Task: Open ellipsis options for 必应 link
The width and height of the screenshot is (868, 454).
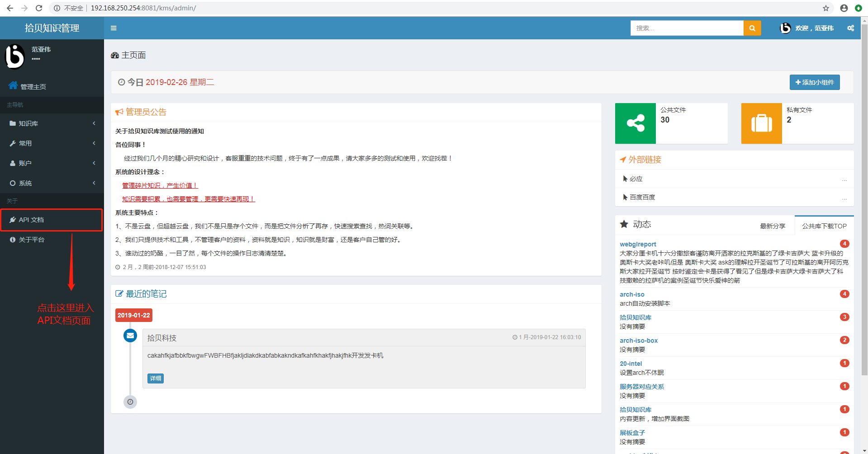Action: pyautogui.click(x=844, y=180)
